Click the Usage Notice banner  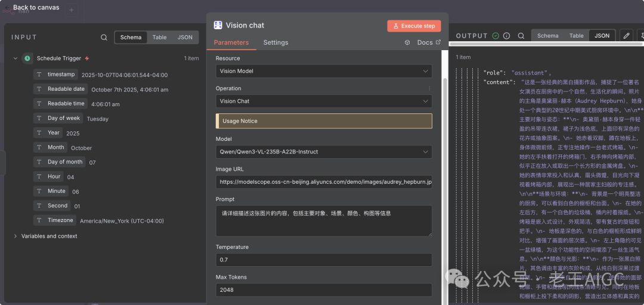coord(324,121)
